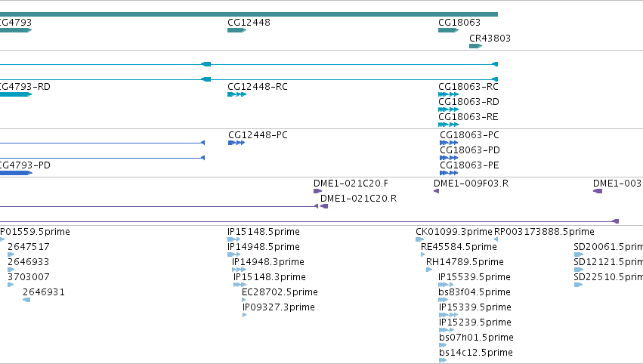Click the CG4793-PD thick blue bar
Viewport: 643px width, 364px height.
(x=16, y=173)
